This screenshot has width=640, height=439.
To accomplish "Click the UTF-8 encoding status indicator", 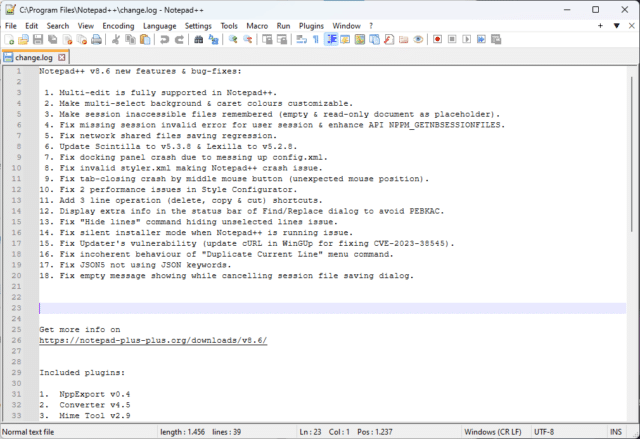I will [x=544, y=432].
